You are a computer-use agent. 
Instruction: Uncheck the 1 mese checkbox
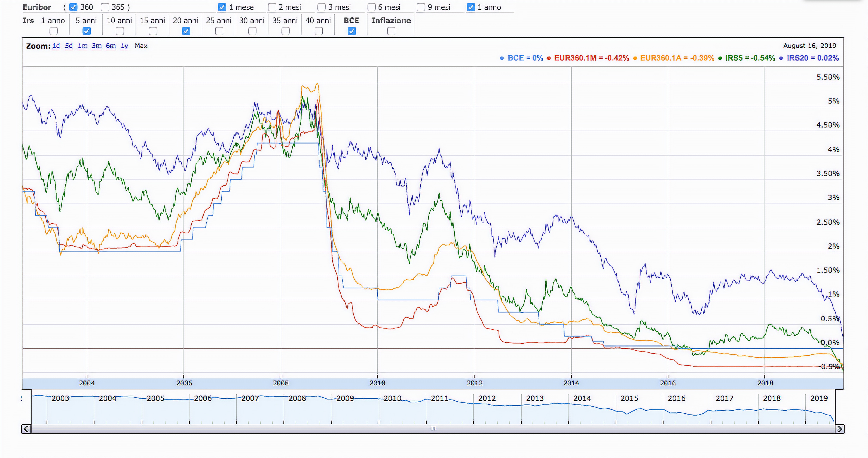click(x=222, y=7)
